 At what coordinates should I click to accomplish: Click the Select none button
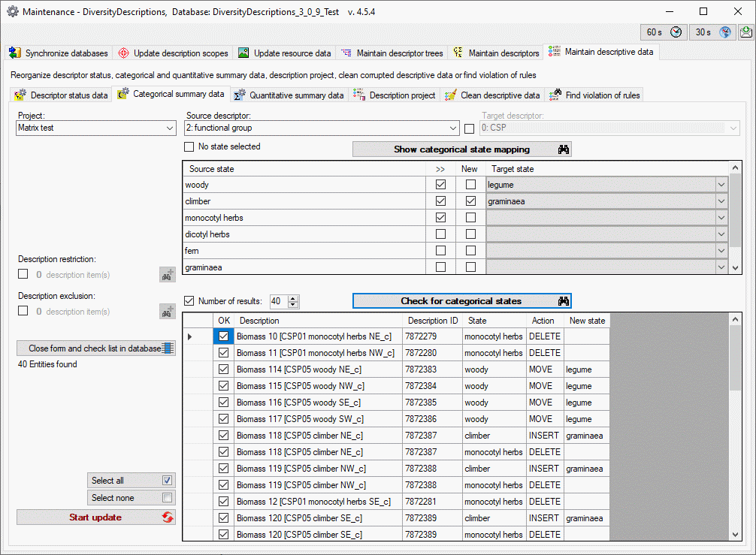tap(132, 498)
